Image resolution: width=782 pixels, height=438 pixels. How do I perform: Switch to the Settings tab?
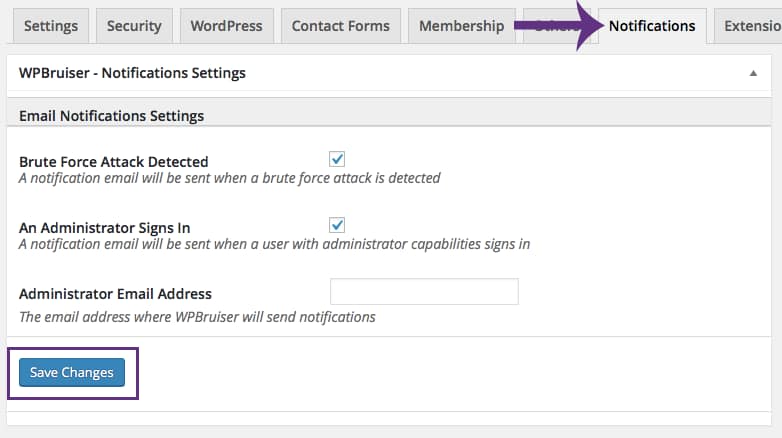tap(50, 26)
